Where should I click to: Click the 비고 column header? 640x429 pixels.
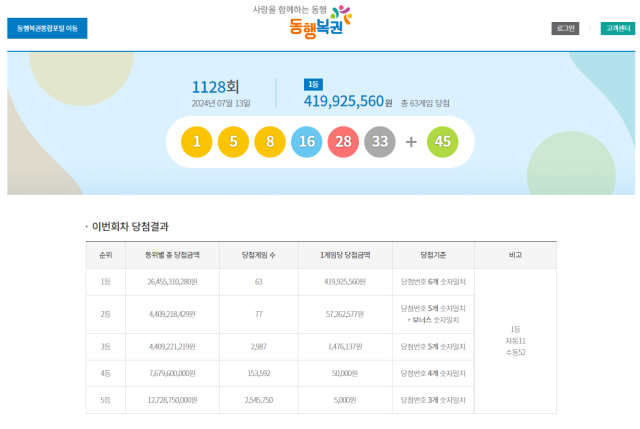tap(516, 255)
